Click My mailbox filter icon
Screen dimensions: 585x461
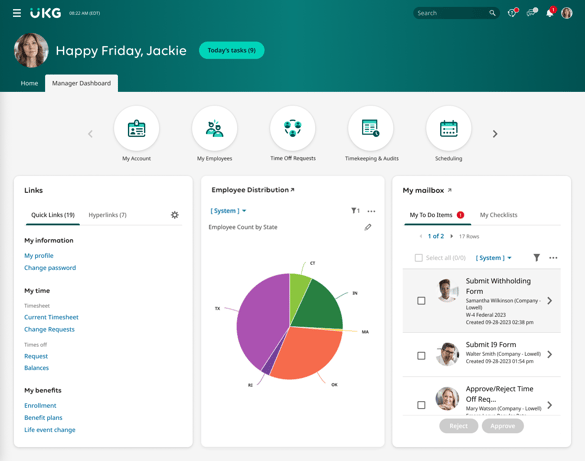click(536, 258)
